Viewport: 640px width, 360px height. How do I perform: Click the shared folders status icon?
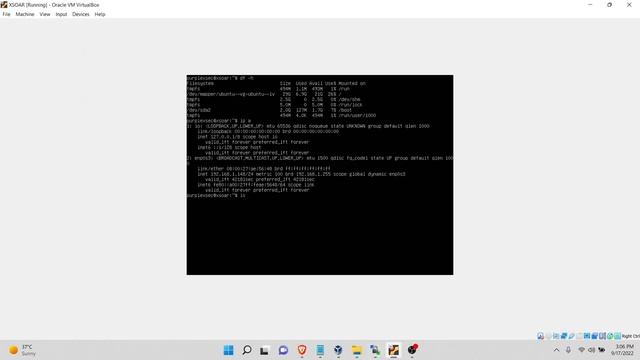pos(579,336)
